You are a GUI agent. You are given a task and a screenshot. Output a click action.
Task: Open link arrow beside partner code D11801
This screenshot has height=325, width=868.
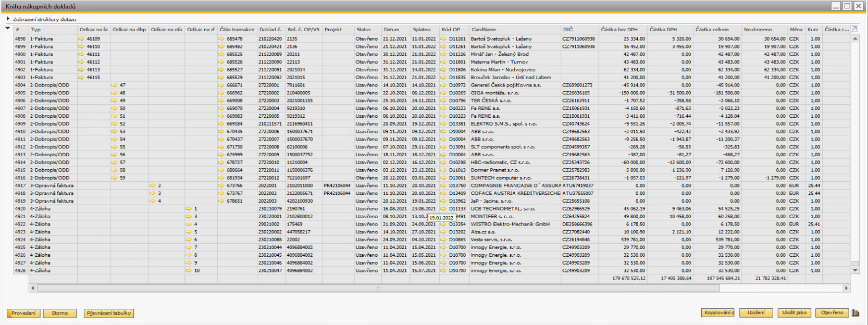coord(443,62)
